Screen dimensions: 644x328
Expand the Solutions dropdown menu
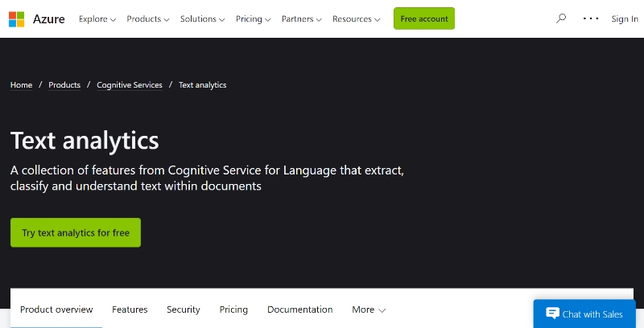tap(203, 18)
